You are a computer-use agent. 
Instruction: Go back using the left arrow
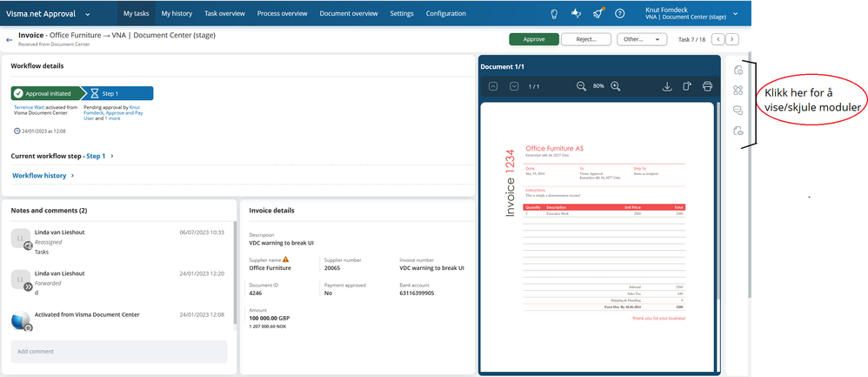click(10, 40)
